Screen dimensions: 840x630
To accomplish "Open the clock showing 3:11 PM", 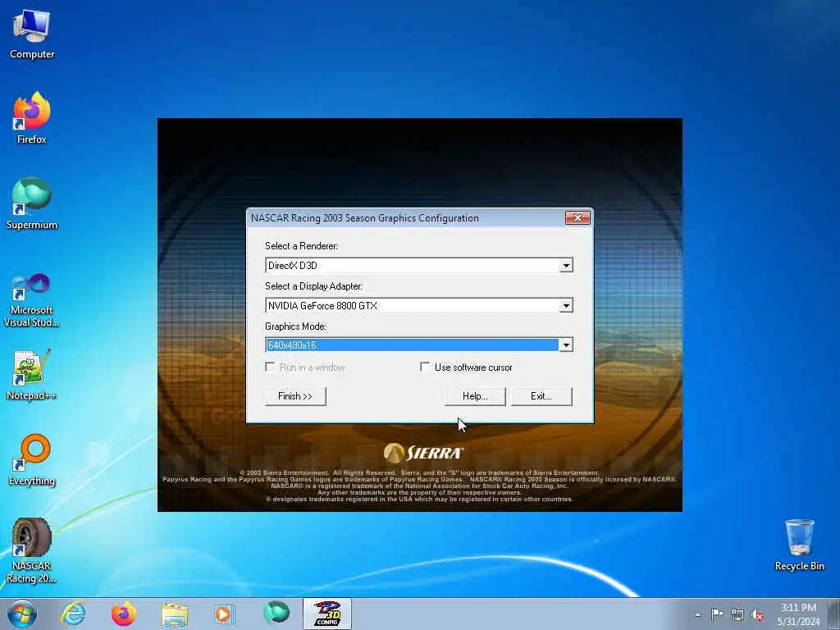I will click(x=798, y=614).
